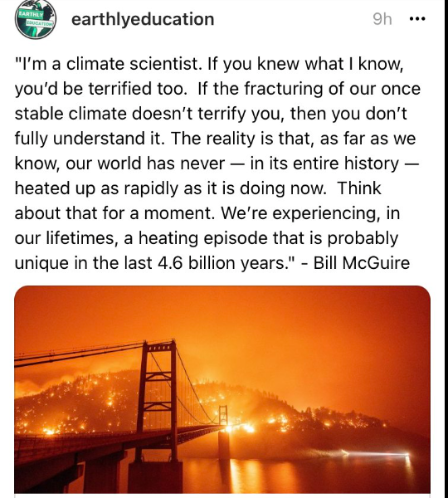Click the word "terrified" in the post text
This screenshot has height=498, width=448.
click(120, 89)
